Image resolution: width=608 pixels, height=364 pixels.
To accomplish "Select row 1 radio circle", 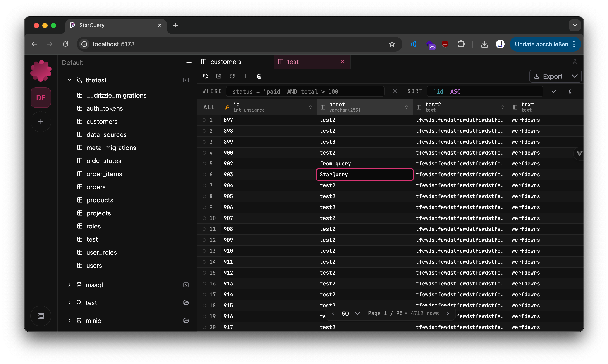I will [x=204, y=120].
